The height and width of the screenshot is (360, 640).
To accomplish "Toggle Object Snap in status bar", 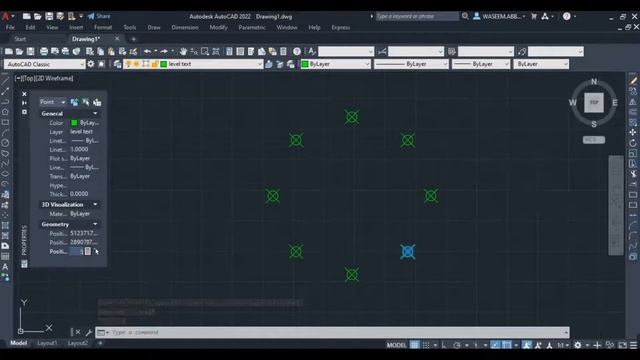I will pos(507,345).
